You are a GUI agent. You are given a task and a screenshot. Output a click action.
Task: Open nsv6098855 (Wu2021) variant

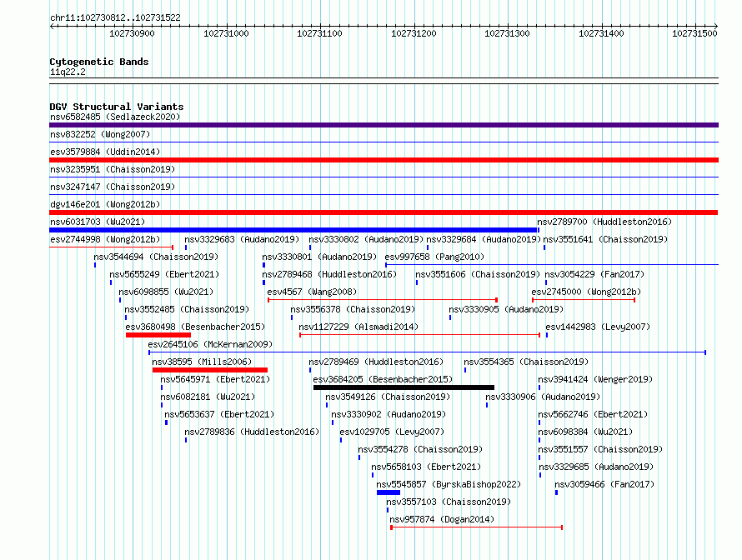point(166,292)
